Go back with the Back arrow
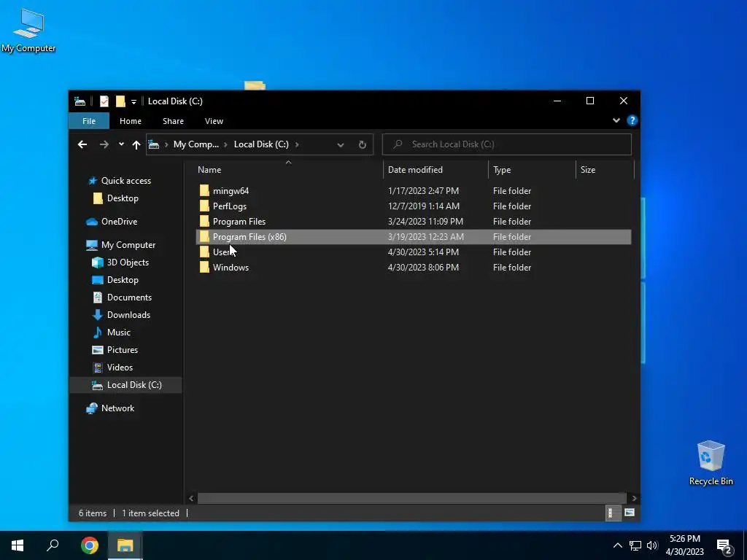The width and height of the screenshot is (747, 560). tap(82, 144)
